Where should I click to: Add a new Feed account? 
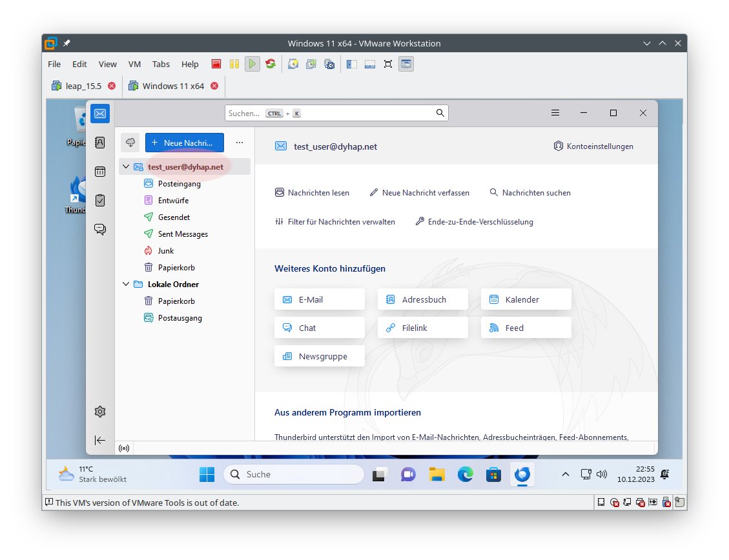pyautogui.click(x=526, y=328)
